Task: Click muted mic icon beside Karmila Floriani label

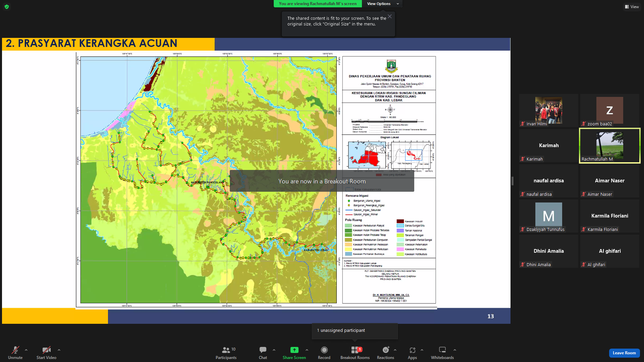Action: click(584, 230)
